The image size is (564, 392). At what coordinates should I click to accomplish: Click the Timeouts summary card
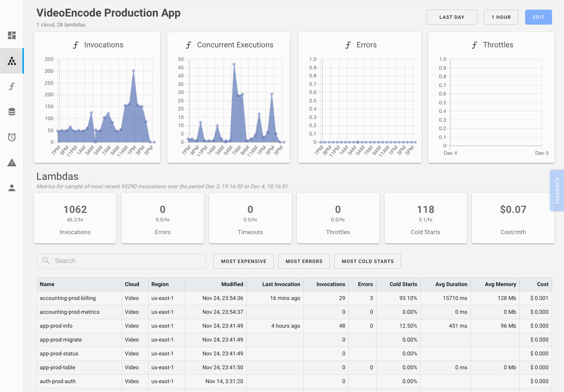(x=250, y=218)
